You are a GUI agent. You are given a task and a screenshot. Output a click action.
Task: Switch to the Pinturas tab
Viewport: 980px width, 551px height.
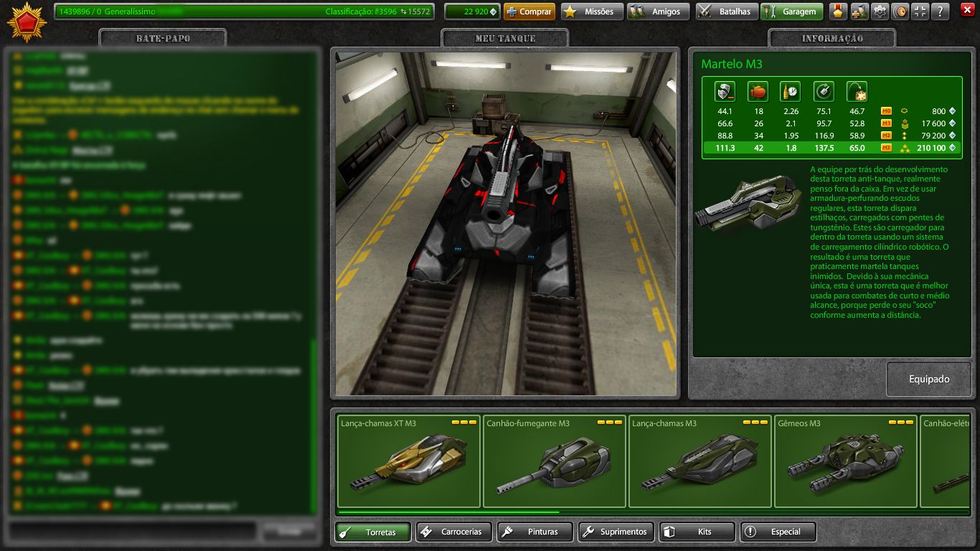pyautogui.click(x=535, y=532)
